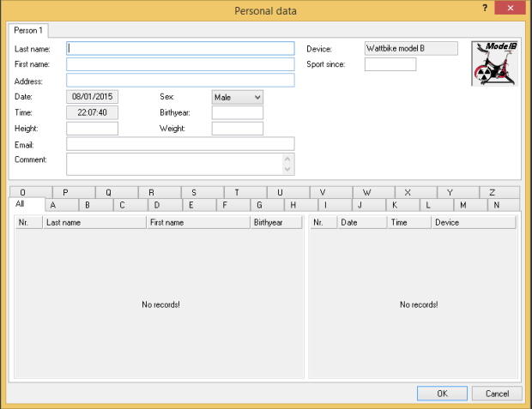Select the All letter tab
532x409 pixels.
(21, 204)
